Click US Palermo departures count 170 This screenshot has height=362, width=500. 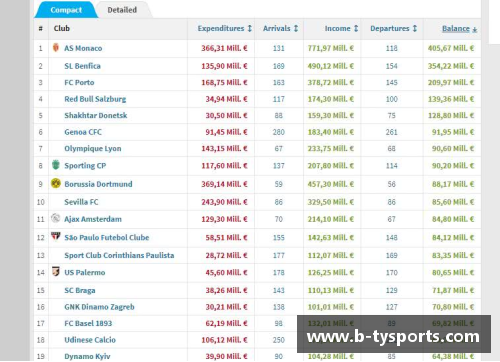392,272
